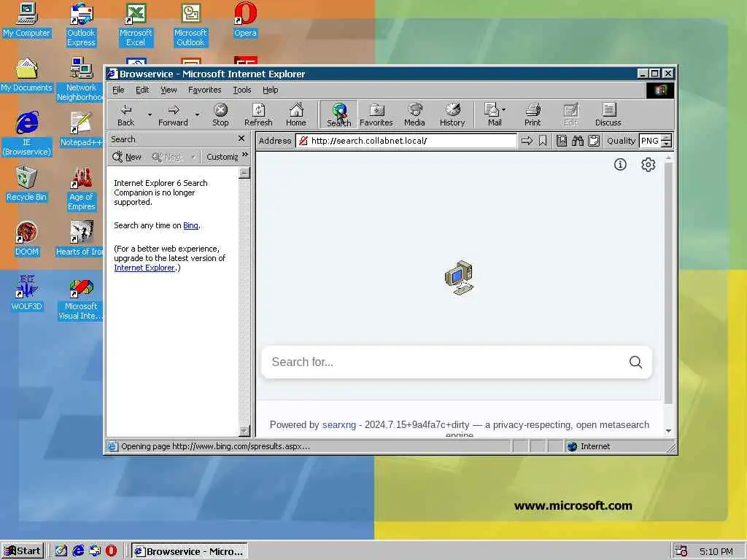The width and height of the screenshot is (747, 560).
Task: Open the info icon on search page
Action: (620, 164)
